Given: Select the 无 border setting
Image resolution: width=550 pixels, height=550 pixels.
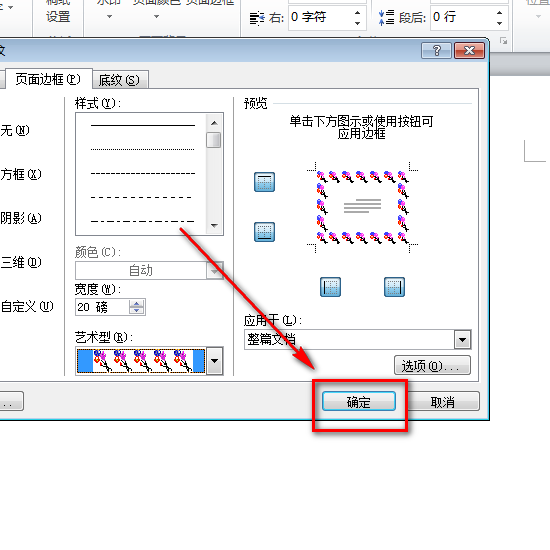Looking at the screenshot, I should point(15,130).
